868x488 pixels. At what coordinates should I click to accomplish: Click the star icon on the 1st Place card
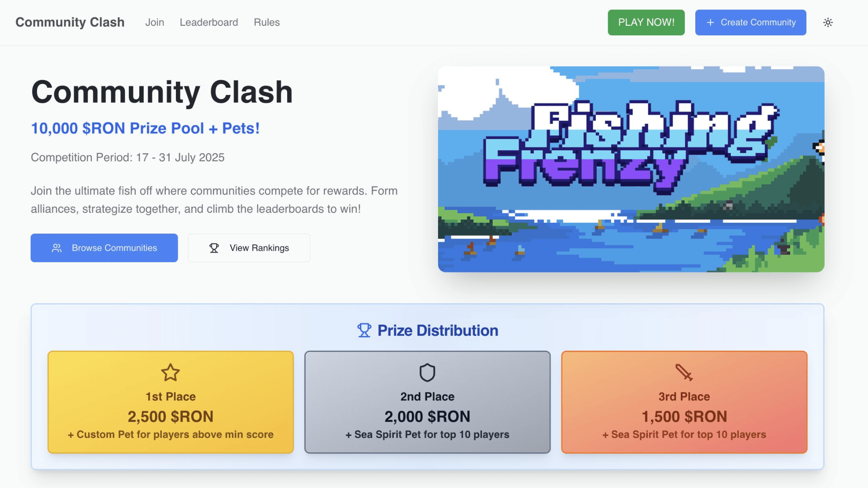click(170, 373)
